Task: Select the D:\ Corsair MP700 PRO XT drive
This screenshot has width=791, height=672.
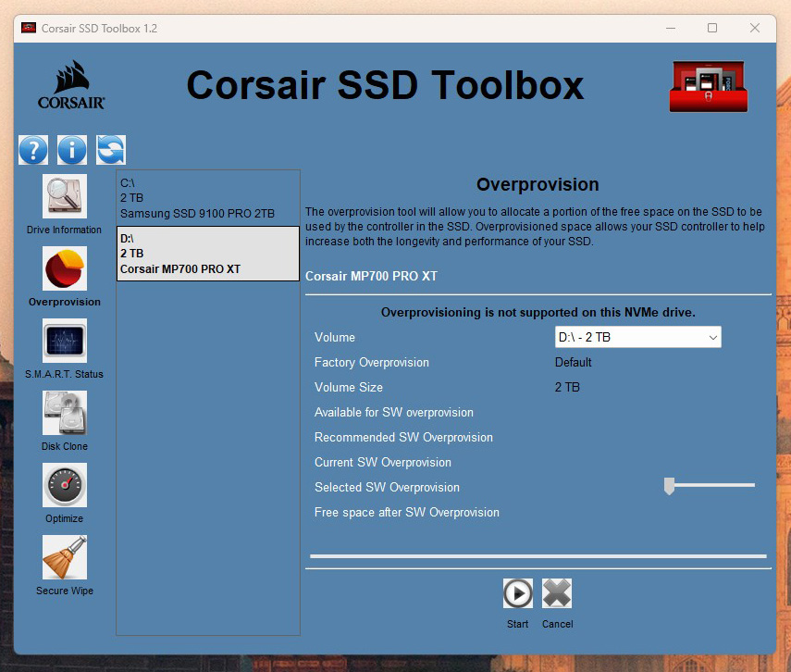Action: (x=207, y=254)
